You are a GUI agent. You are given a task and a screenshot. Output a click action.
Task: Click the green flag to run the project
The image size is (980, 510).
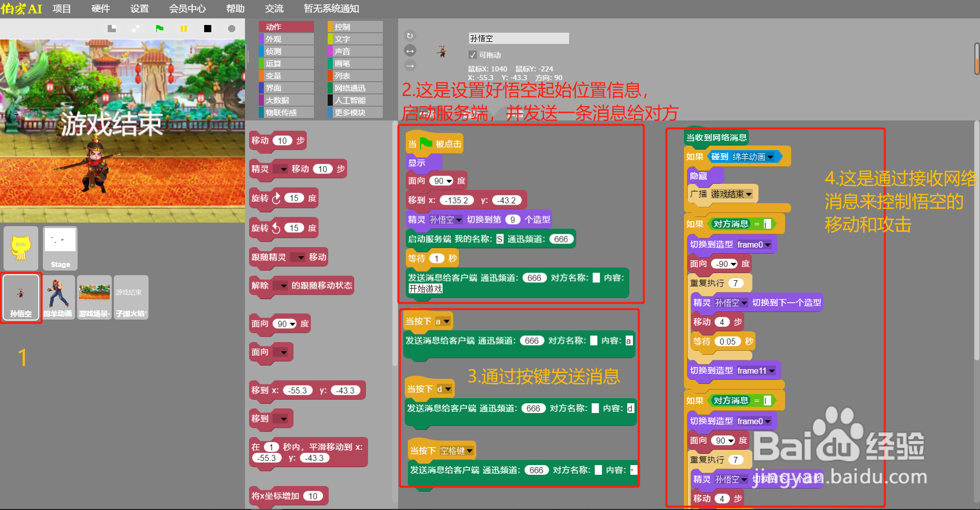pyautogui.click(x=159, y=29)
